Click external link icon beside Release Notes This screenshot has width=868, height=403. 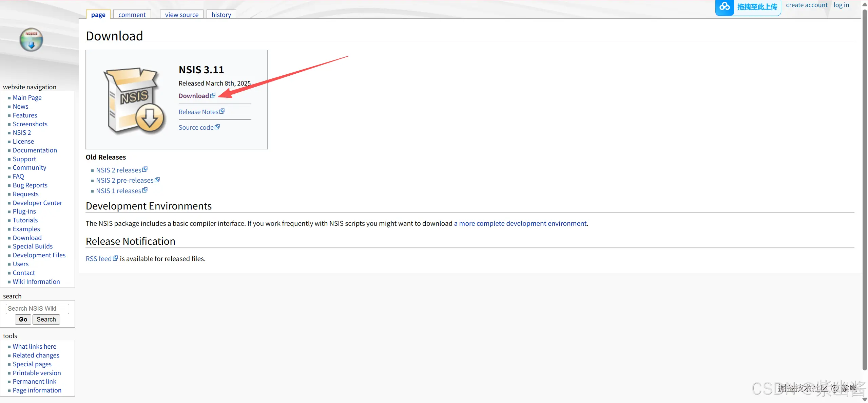(x=222, y=111)
